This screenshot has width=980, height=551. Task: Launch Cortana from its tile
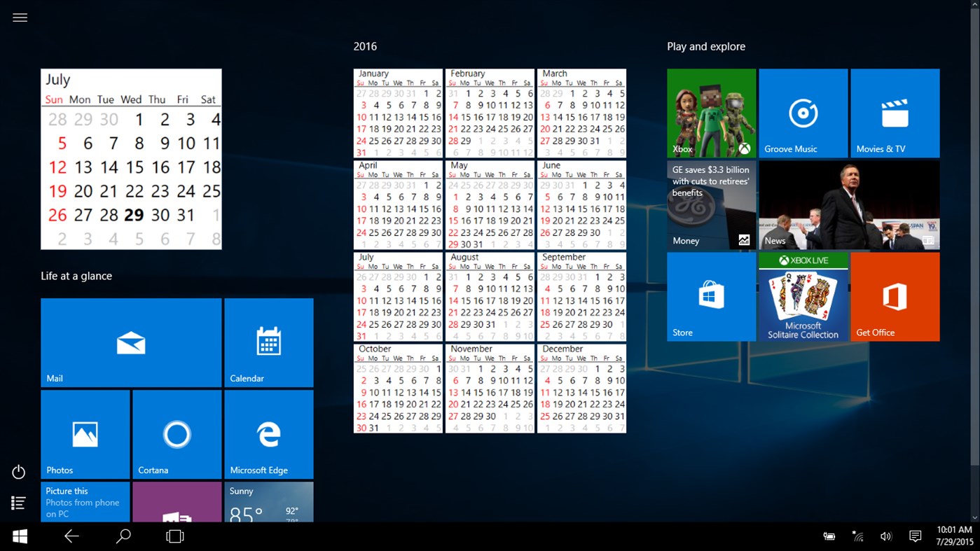177,434
